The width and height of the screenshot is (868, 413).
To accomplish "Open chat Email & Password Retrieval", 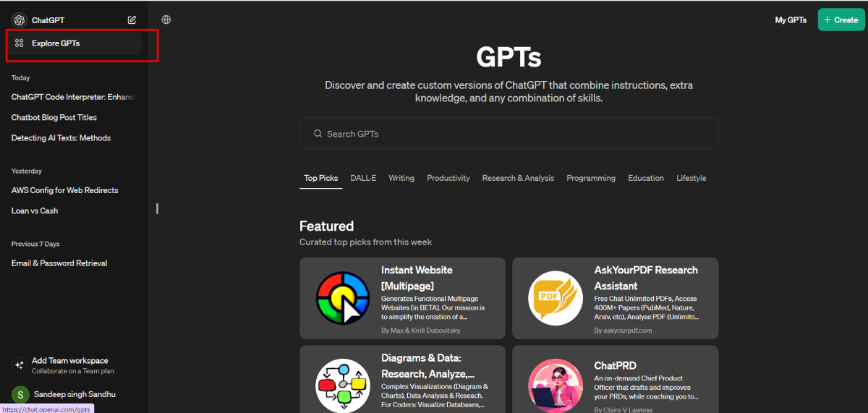I will pyautogui.click(x=59, y=263).
